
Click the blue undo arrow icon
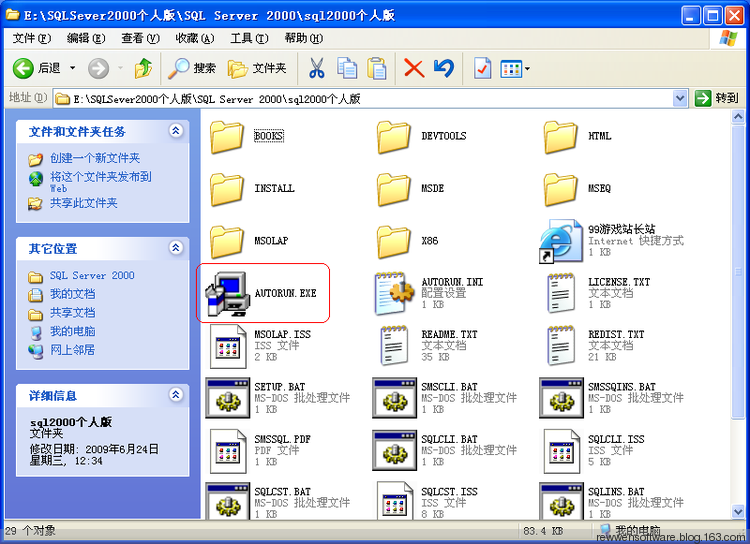pyautogui.click(x=444, y=68)
